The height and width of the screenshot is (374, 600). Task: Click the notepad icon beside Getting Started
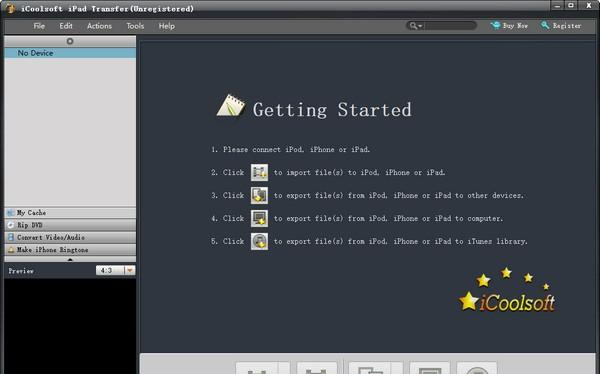[231, 105]
